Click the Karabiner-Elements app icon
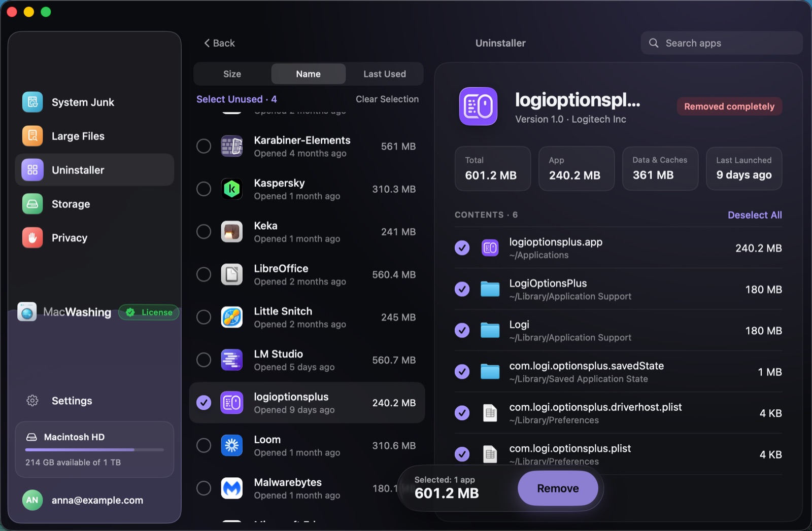Viewport: 812px width, 531px height. coord(232,146)
